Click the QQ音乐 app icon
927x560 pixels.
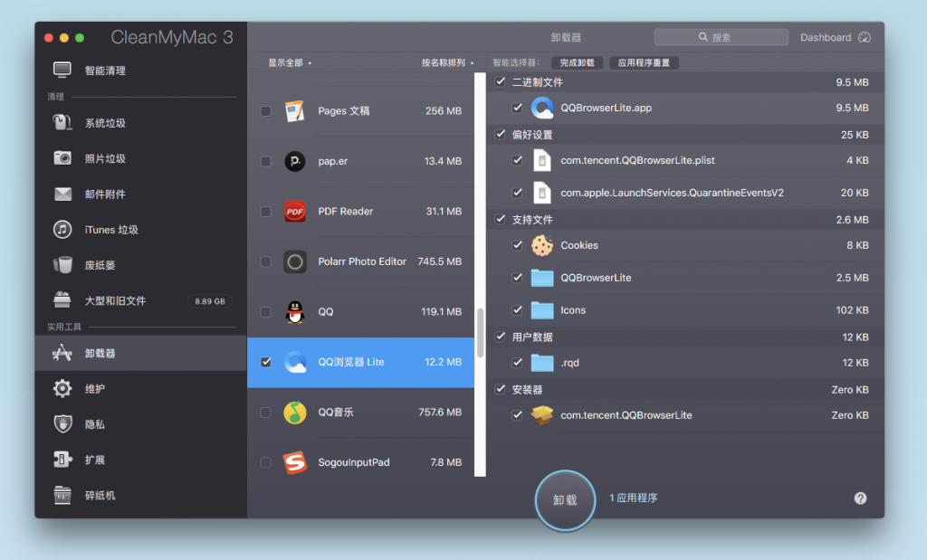point(295,413)
